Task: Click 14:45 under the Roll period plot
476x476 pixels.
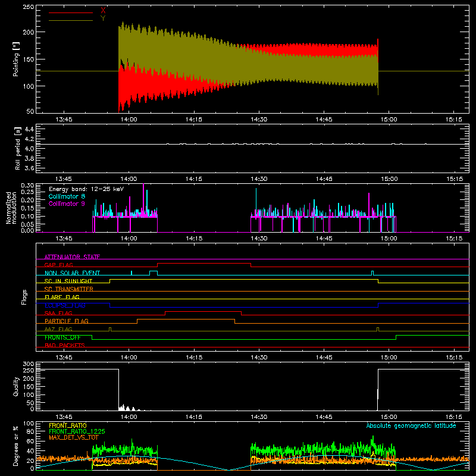Action: click(324, 179)
